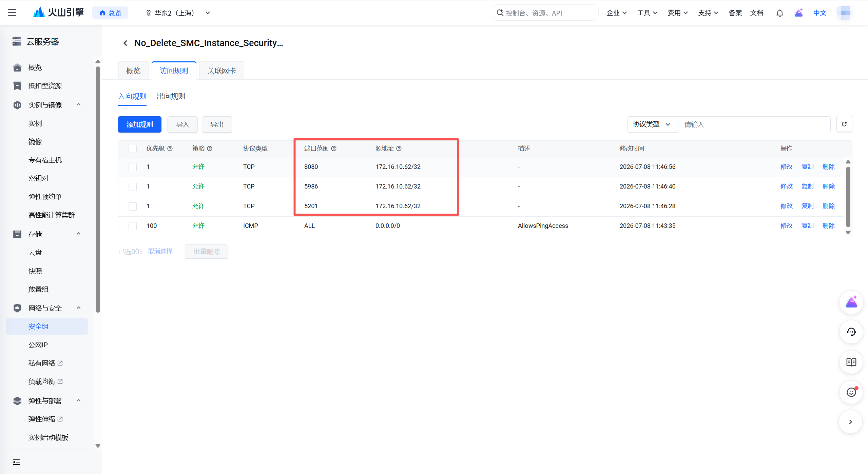Screen dimensions: 868x474
Task: Open the 支持 dropdown menu
Action: click(x=708, y=13)
